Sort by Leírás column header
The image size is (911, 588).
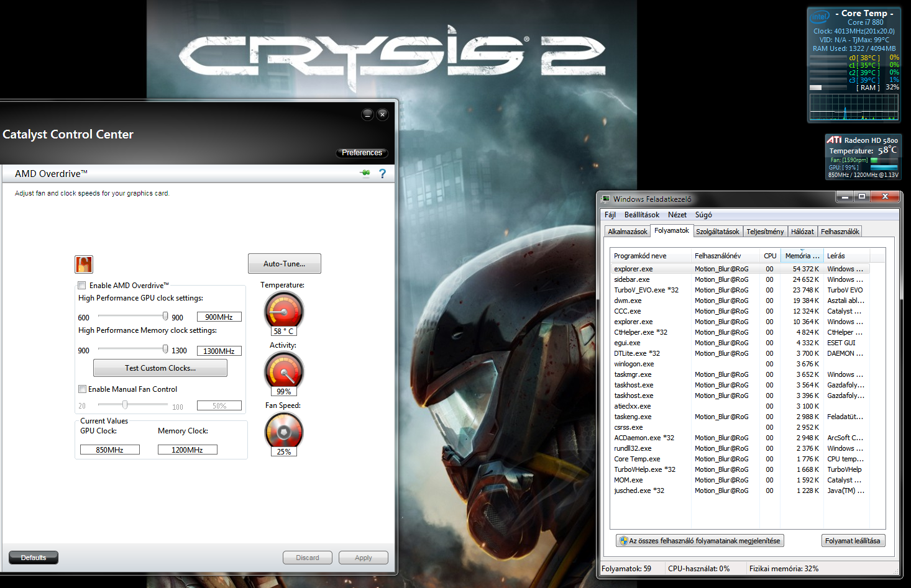click(846, 256)
